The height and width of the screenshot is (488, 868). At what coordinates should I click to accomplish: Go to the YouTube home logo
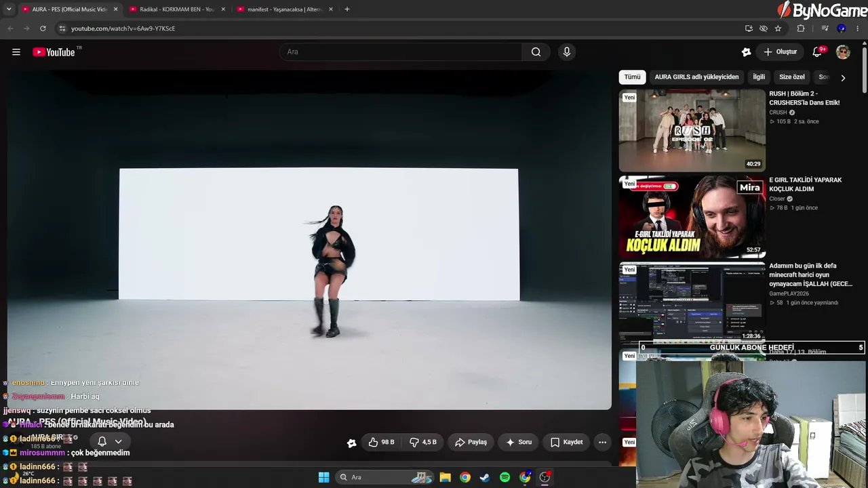(54, 52)
